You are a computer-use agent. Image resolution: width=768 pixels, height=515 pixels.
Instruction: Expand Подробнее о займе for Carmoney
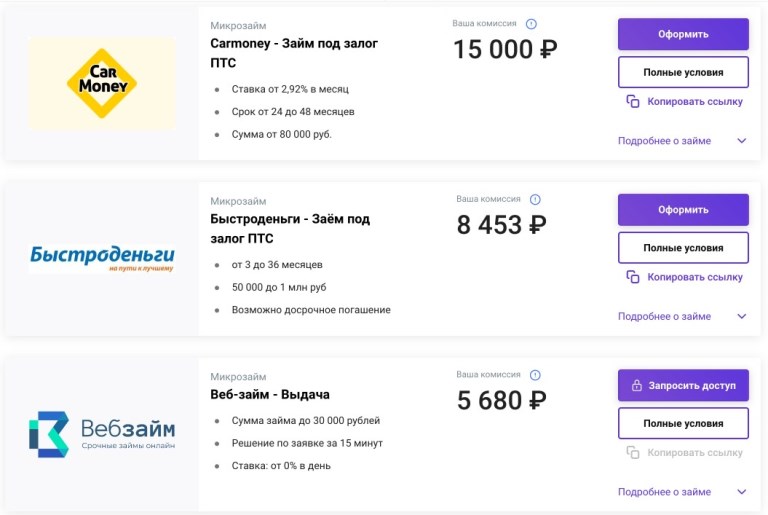pyautogui.click(x=742, y=141)
